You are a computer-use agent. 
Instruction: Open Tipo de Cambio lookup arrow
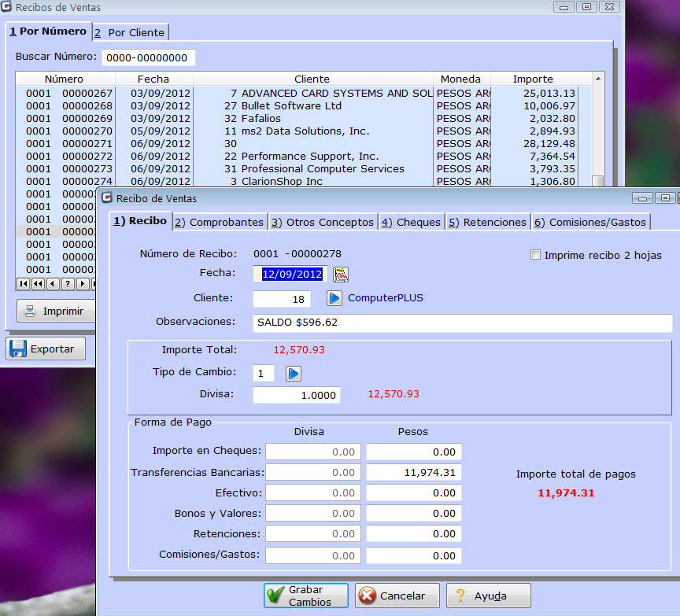click(294, 373)
